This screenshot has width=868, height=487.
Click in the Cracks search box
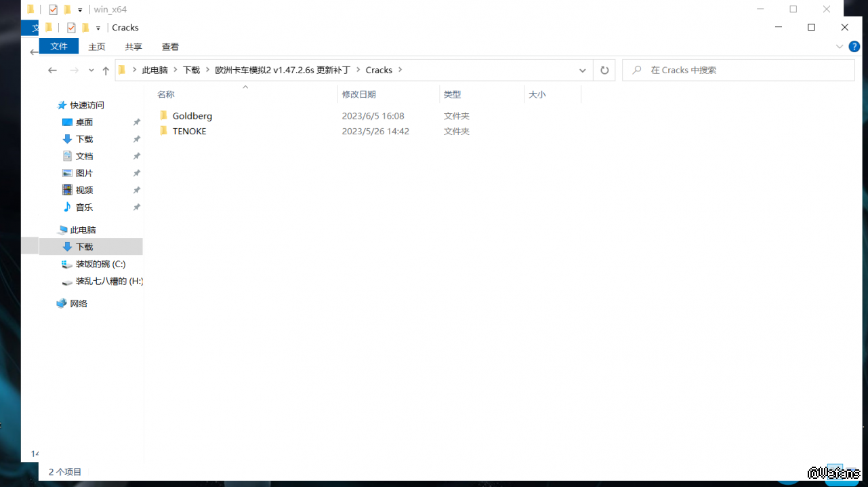coord(739,70)
